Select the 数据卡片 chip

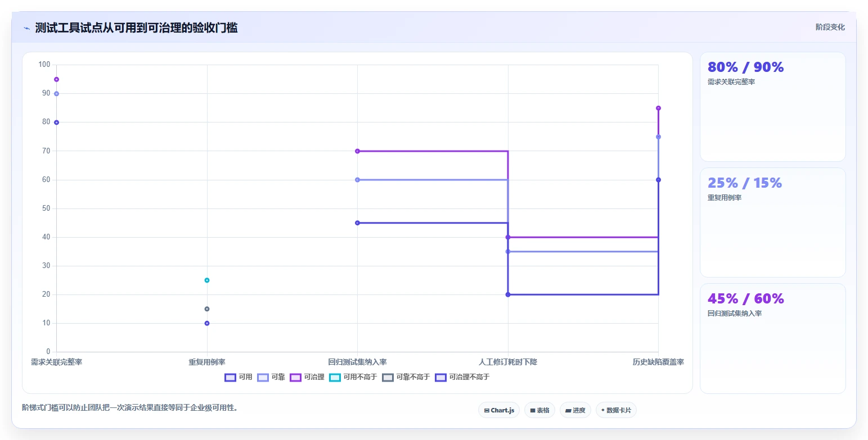click(616, 410)
